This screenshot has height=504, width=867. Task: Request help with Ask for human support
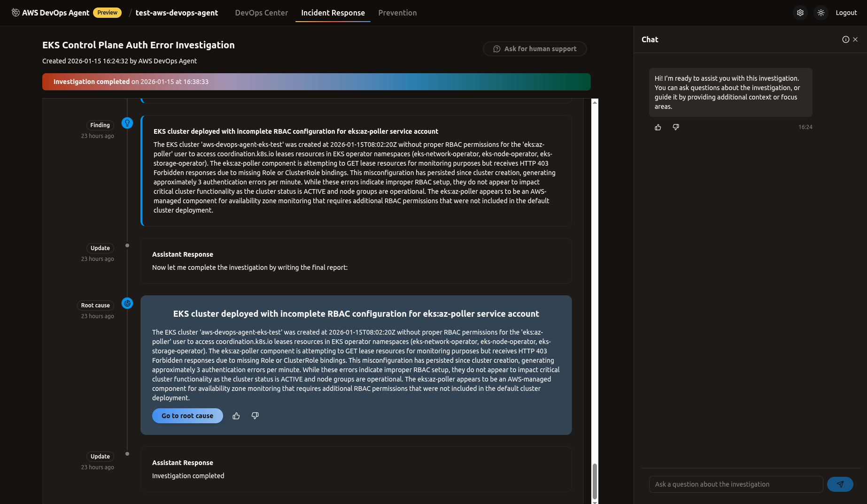click(x=535, y=49)
